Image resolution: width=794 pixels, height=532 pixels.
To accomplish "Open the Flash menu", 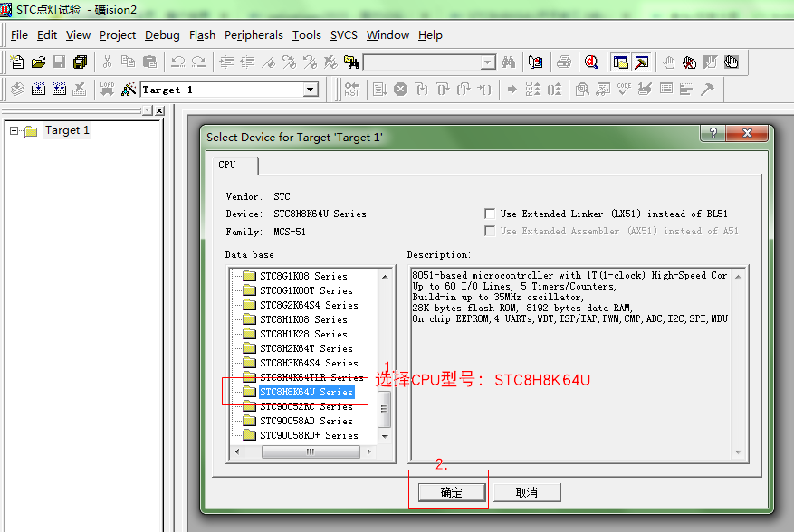I will (202, 35).
